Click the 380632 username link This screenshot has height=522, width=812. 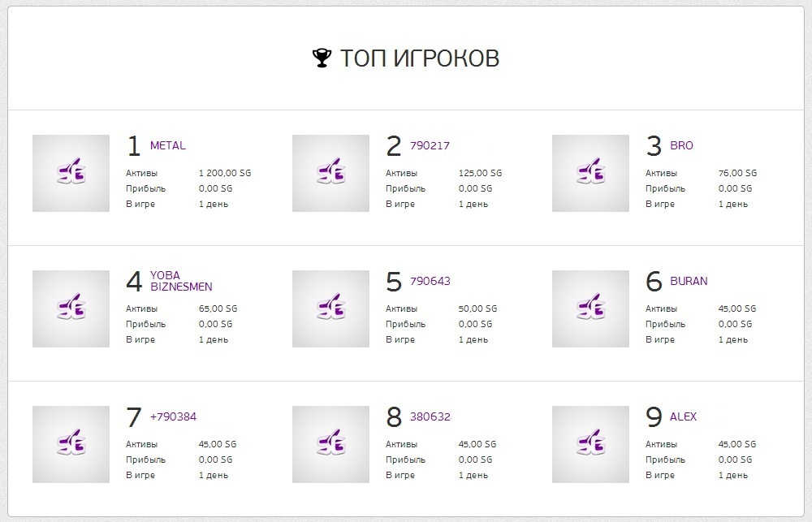[x=430, y=417]
